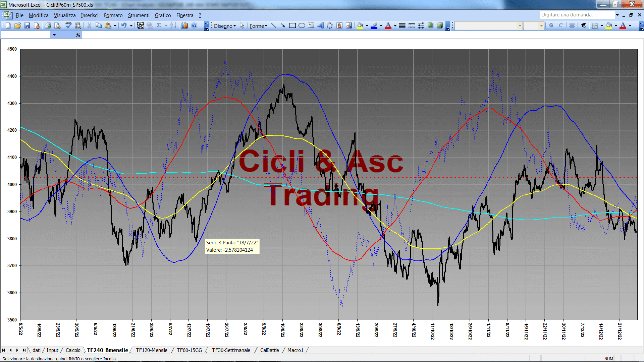644x362 pixels.
Task: Open the Line Style options
Action: pos(402,25)
